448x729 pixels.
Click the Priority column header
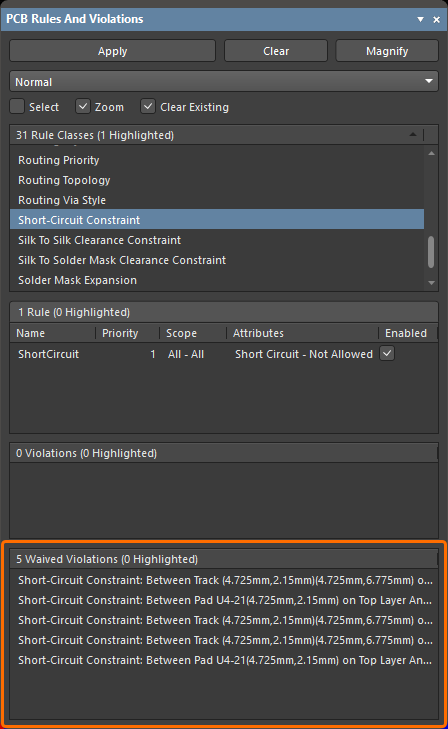point(127,333)
